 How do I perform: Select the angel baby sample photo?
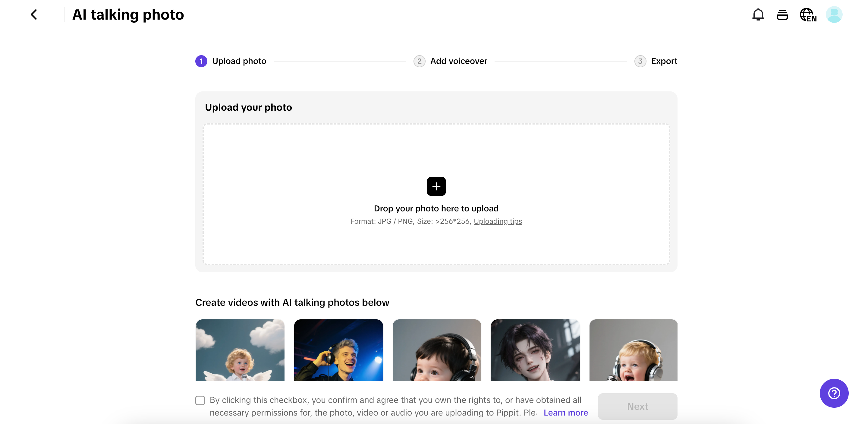pyautogui.click(x=240, y=350)
